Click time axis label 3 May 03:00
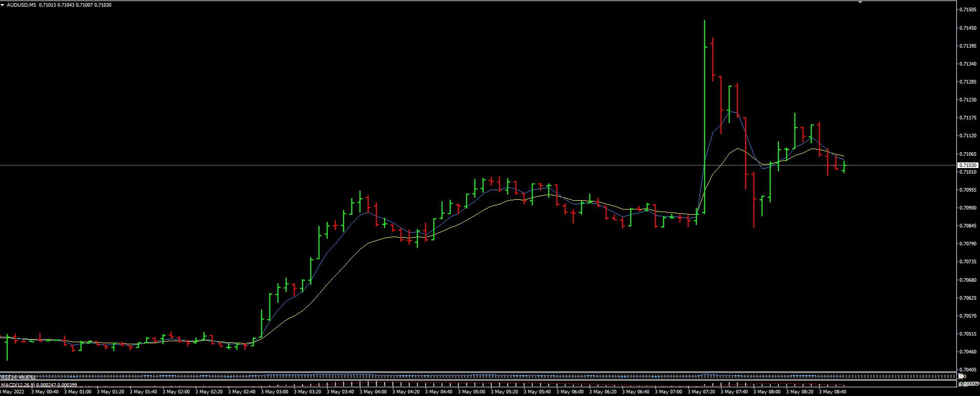The image size is (980, 396). tap(274, 392)
